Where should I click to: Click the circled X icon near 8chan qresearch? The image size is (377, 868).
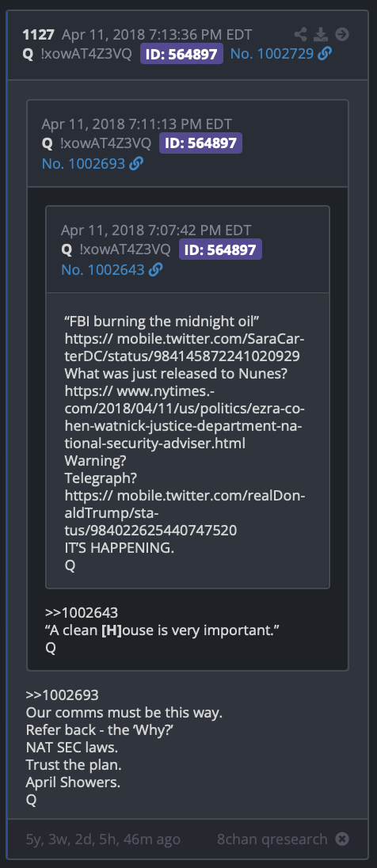pos(343,839)
